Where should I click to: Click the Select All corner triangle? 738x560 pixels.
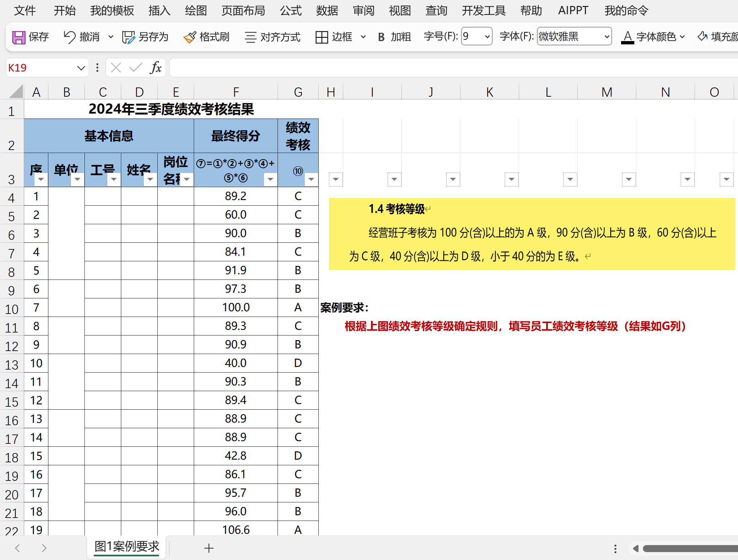[16, 91]
